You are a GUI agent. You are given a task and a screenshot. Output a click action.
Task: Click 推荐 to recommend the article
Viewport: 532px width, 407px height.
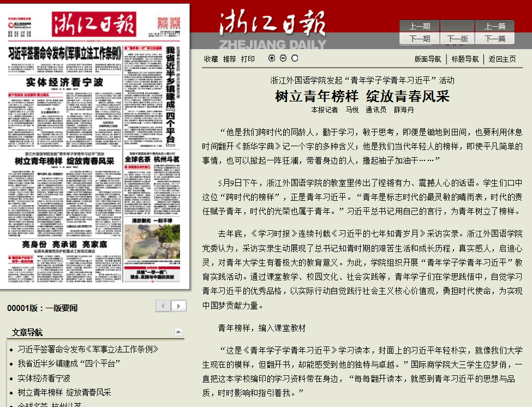(230, 59)
